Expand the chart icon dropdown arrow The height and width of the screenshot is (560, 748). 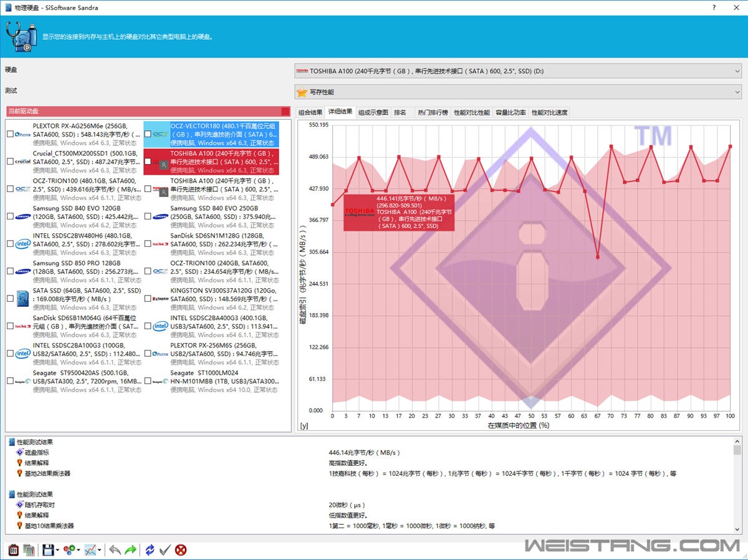click(99, 550)
